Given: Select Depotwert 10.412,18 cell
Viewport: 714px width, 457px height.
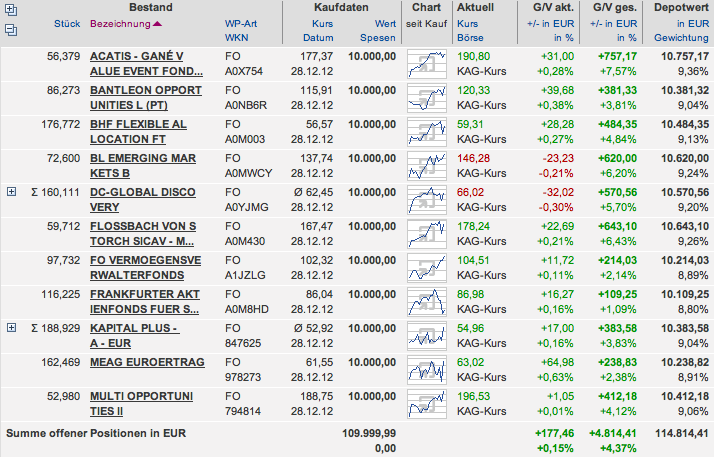Looking at the screenshot, I should 685,396.
